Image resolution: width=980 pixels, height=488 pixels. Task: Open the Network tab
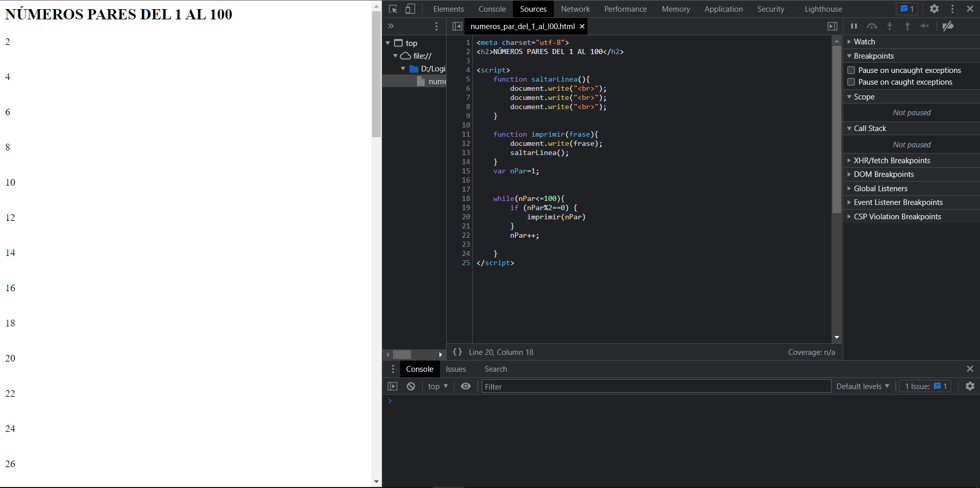point(575,9)
